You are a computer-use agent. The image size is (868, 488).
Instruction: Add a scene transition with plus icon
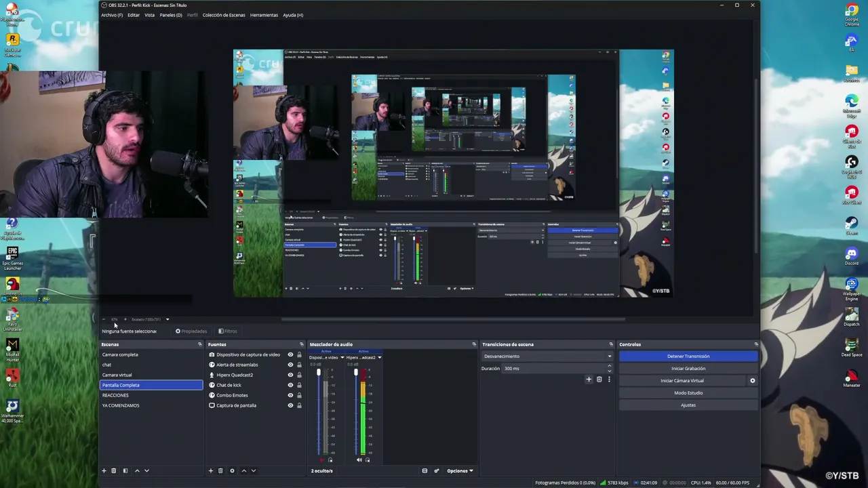click(x=589, y=380)
